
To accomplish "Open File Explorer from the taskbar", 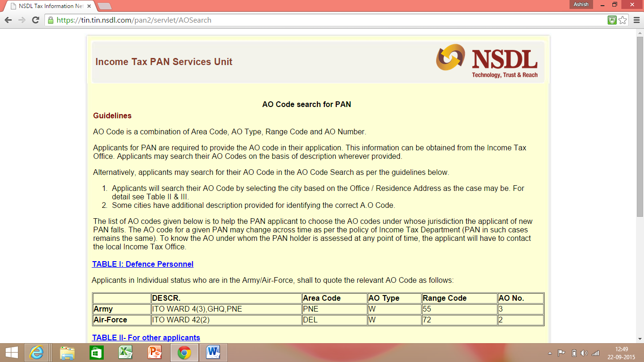I will (x=67, y=353).
